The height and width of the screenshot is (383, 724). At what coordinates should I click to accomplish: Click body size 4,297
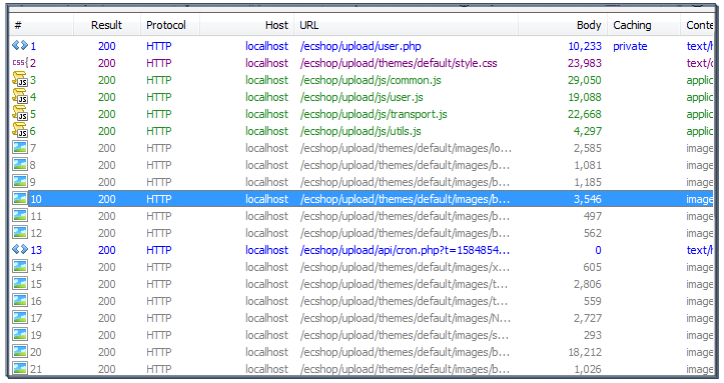click(587, 131)
